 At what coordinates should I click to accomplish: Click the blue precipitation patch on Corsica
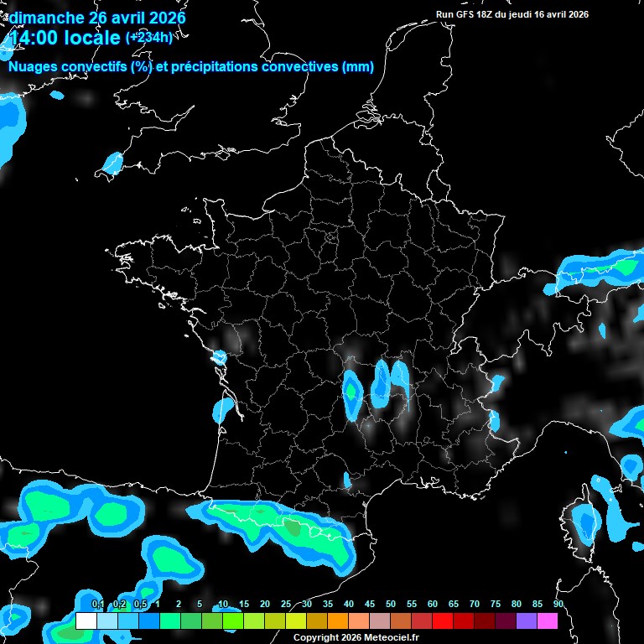[x=585, y=522]
